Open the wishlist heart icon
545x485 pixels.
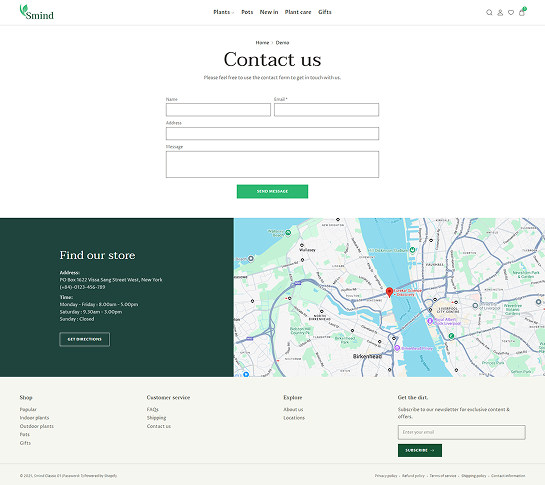click(511, 13)
